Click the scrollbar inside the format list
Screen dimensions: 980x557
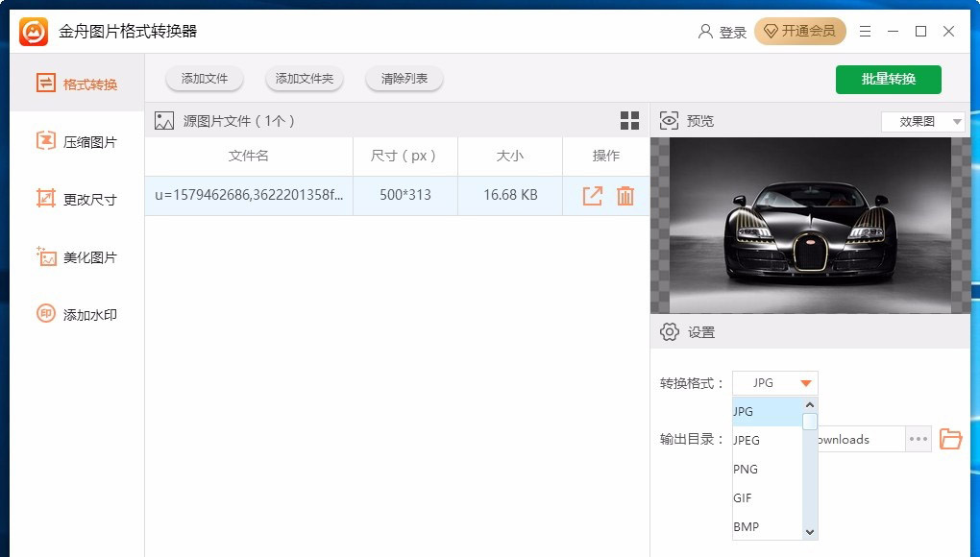(809, 422)
